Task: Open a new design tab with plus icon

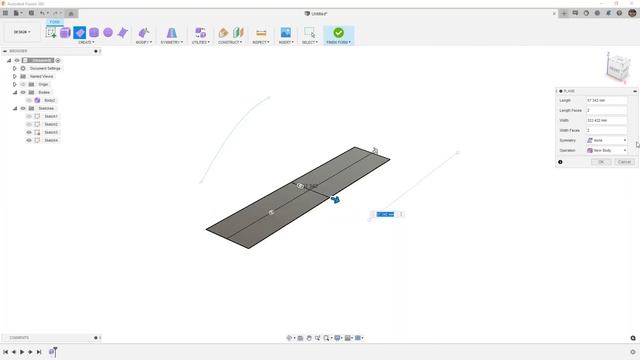Action: click(x=564, y=13)
